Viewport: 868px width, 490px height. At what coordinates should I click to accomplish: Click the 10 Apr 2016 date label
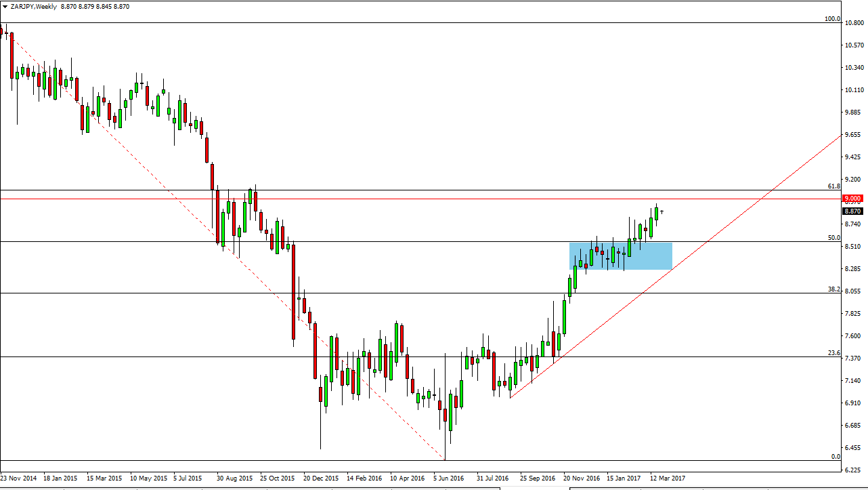point(408,478)
